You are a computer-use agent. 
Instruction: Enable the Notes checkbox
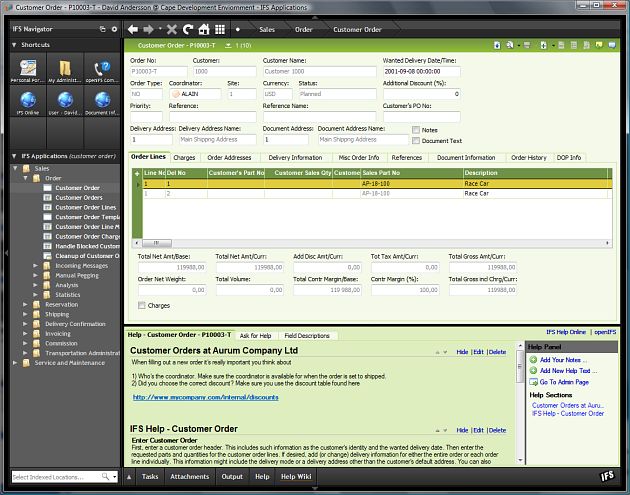tap(416, 130)
